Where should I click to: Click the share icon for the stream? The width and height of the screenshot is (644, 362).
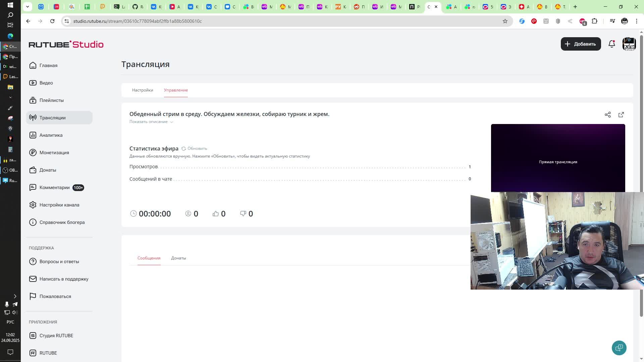tap(607, 115)
